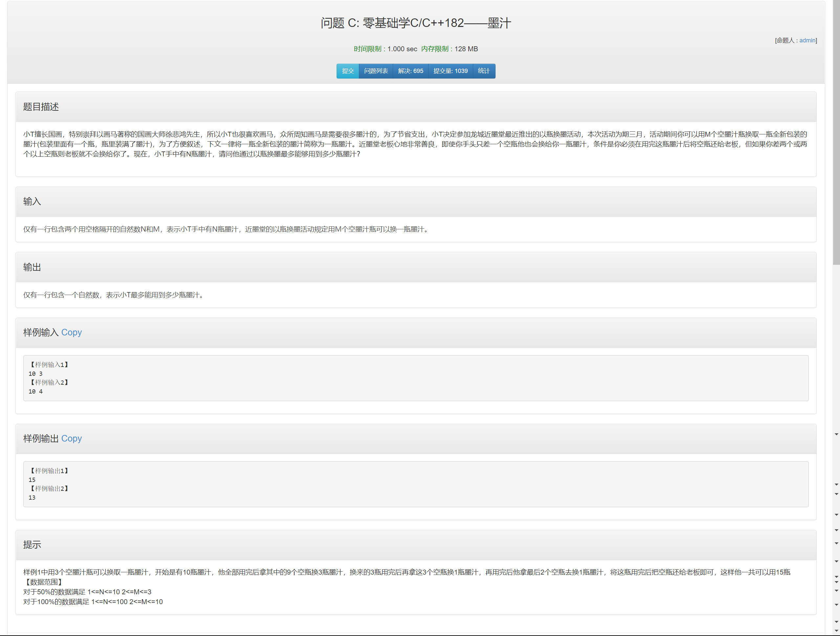Viewport: 840px width, 636px height.
Task: Click the problem title 墨汁 heading
Action: click(x=415, y=23)
